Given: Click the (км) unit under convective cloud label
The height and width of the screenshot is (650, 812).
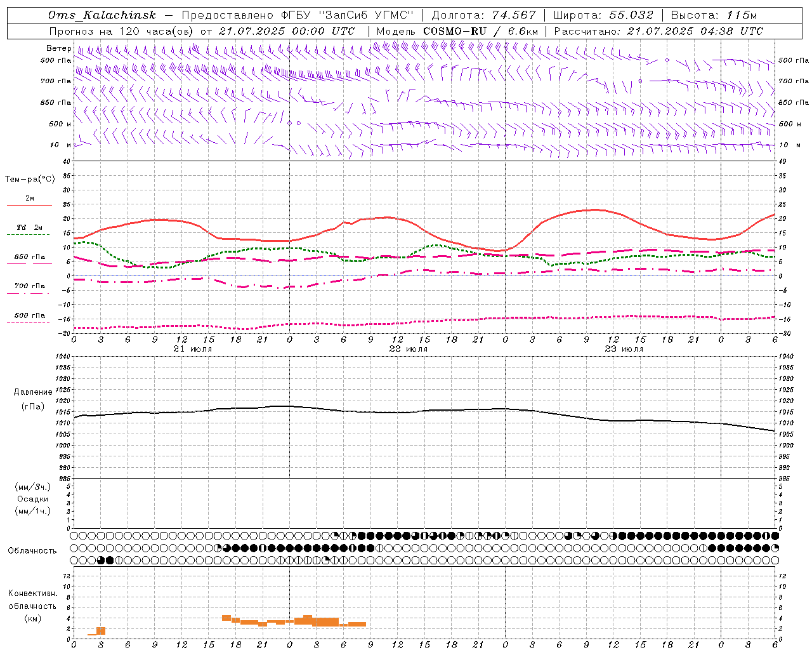Looking at the screenshot, I should tap(32, 618).
